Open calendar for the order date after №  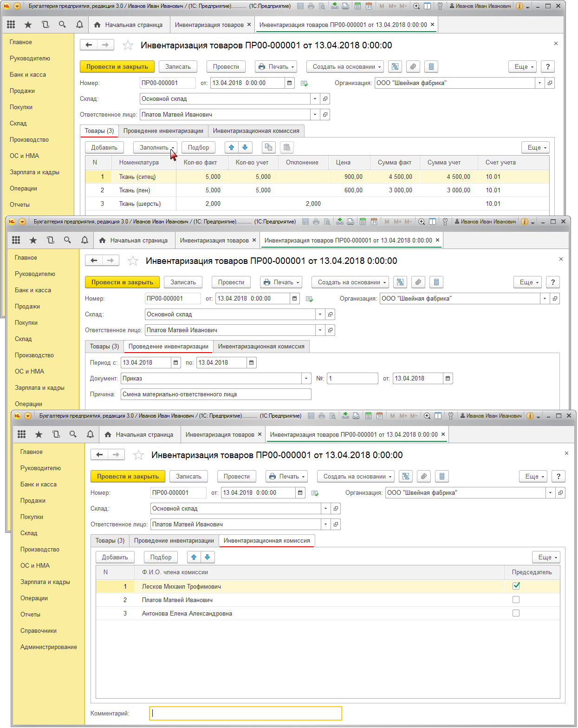[x=448, y=378]
